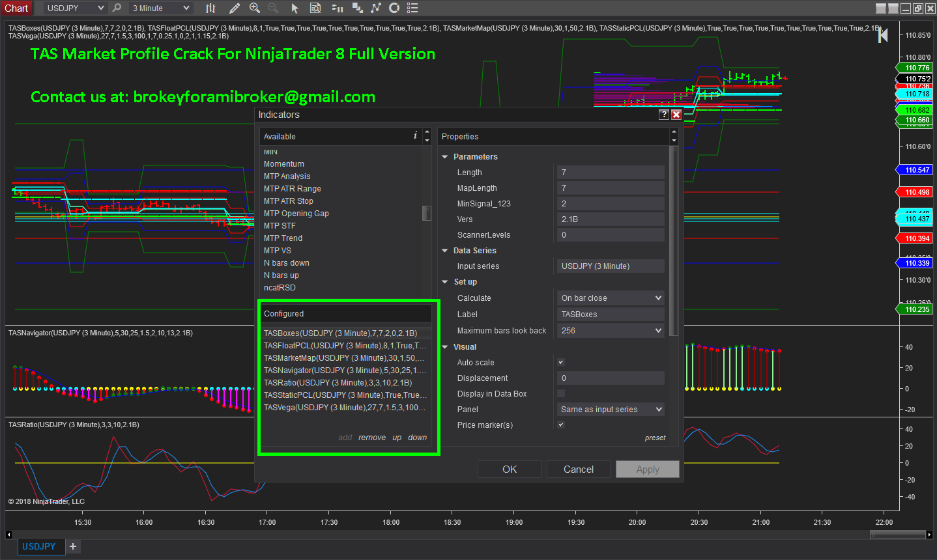Add a new chart tab with plus

pyautogui.click(x=73, y=546)
